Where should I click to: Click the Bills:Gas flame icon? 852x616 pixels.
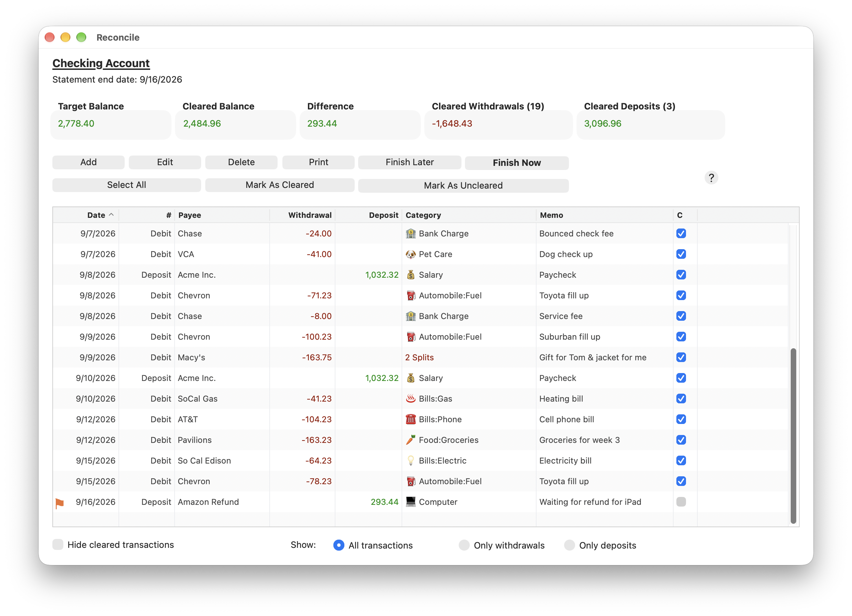pyautogui.click(x=411, y=399)
